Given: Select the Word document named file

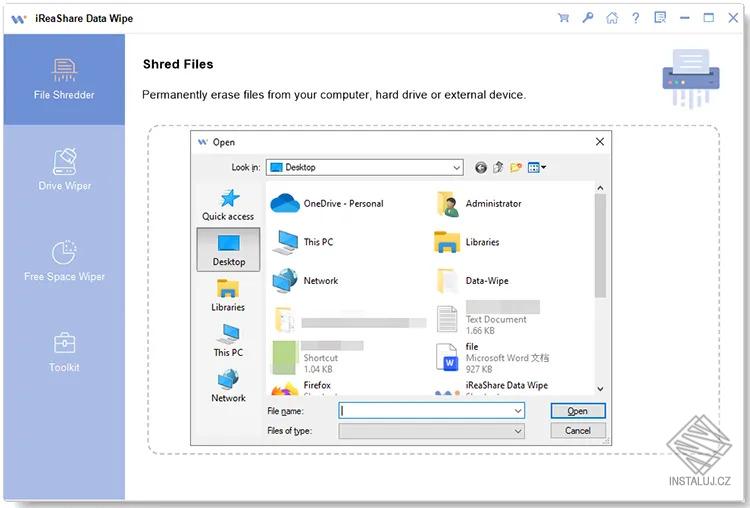Looking at the screenshot, I should [493, 358].
